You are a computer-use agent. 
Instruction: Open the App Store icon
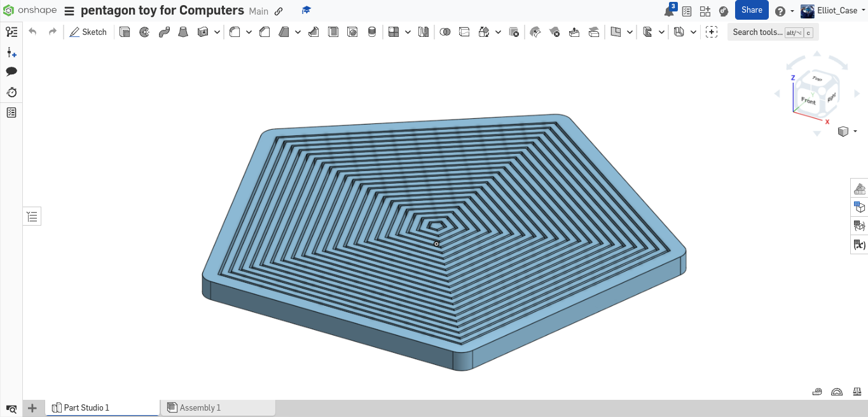point(705,11)
